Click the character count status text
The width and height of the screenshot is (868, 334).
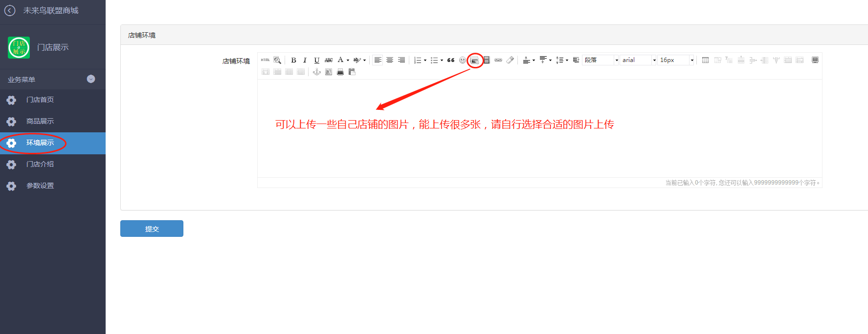742,183
